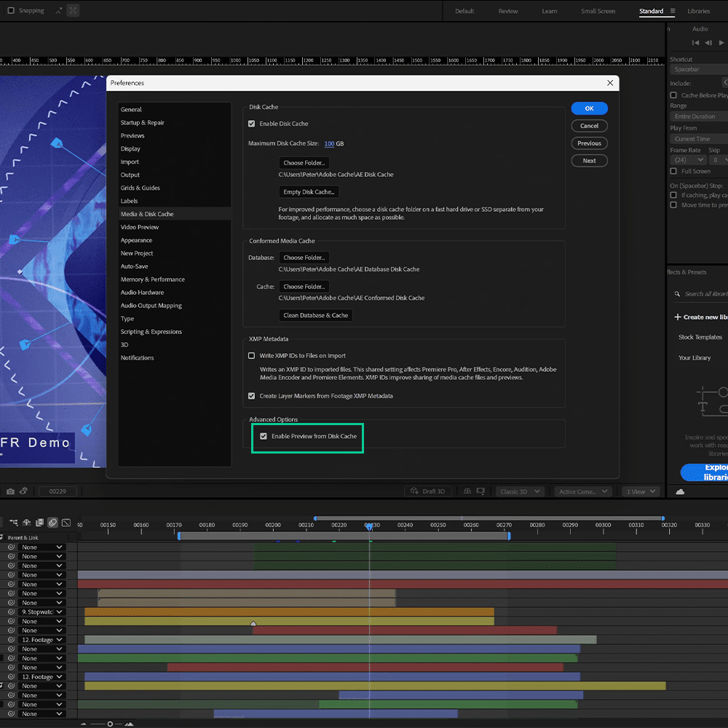The height and width of the screenshot is (728, 728).
Task: Switch to the Review workspace tab
Action: [508, 11]
